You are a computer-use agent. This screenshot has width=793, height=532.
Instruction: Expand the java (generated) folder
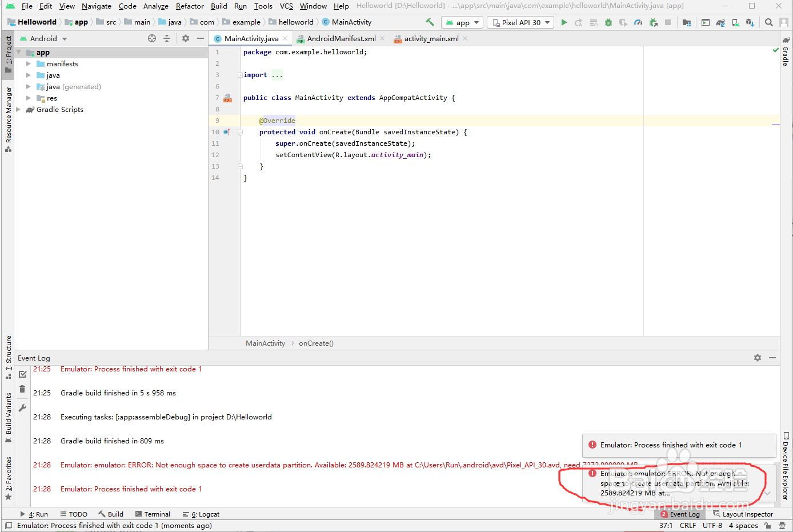pyautogui.click(x=28, y=87)
